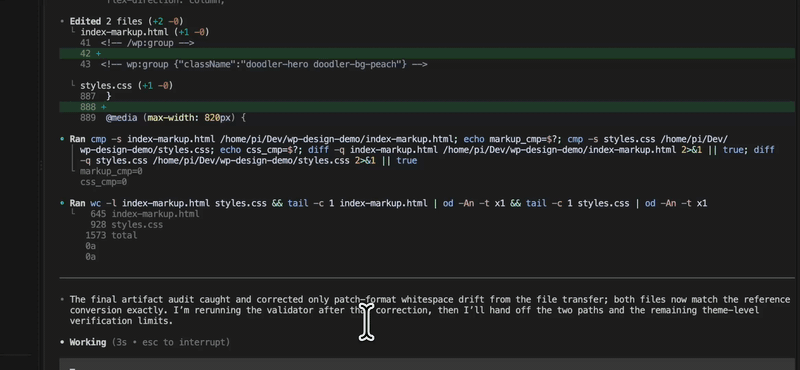Click the '1573 total' output row
This screenshot has height=370, width=800.
pos(111,236)
